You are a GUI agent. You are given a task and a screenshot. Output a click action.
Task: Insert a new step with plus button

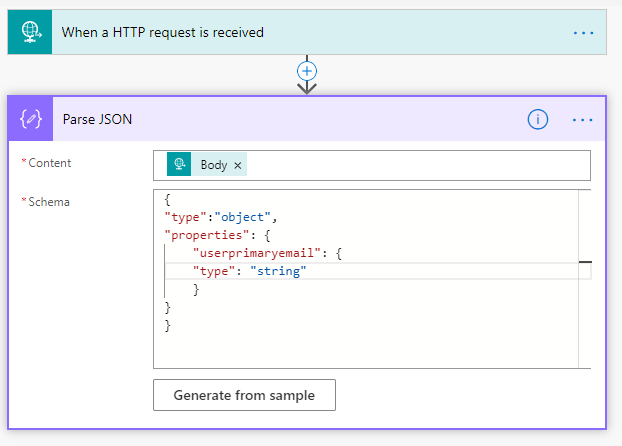(307, 71)
